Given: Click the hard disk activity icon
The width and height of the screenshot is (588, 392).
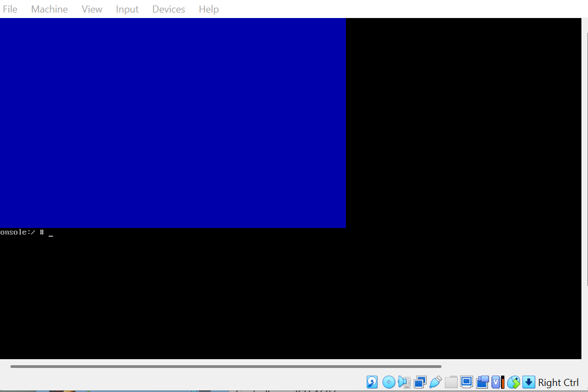Looking at the screenshot, I should point(372,382).
